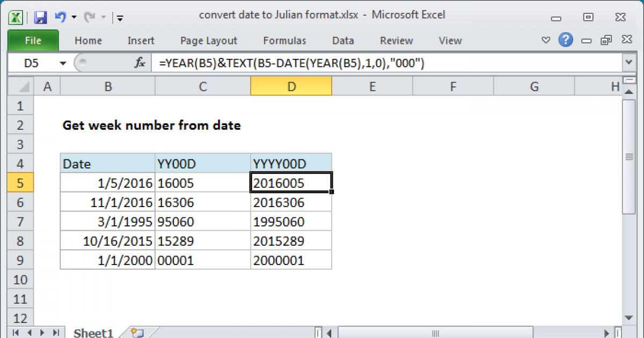Open the Name Box dropdown
This screenshot has width=644, height=338.
pos(63,63)
